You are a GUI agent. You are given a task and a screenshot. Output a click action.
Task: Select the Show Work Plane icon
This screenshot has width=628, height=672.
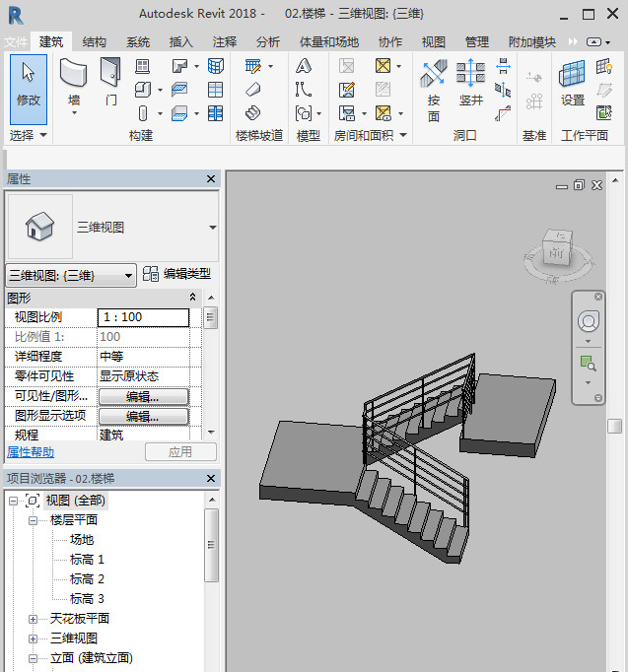pos(604,66)
